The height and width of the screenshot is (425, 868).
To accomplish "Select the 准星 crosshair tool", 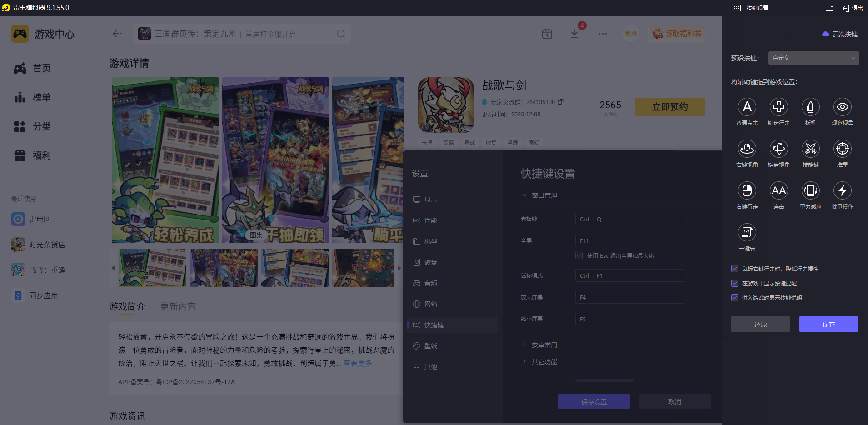I will (x=842, y=149).
